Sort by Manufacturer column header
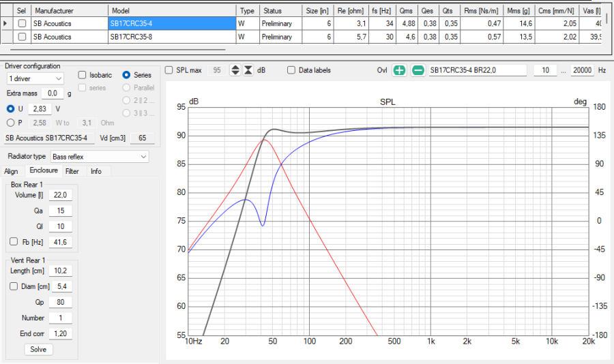 click(70, 11)
